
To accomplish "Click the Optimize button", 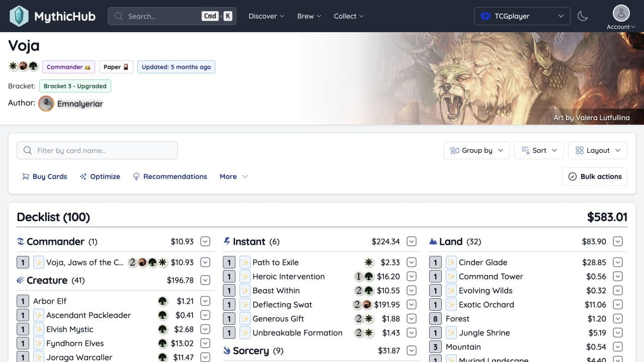I will tap(100, 176).
